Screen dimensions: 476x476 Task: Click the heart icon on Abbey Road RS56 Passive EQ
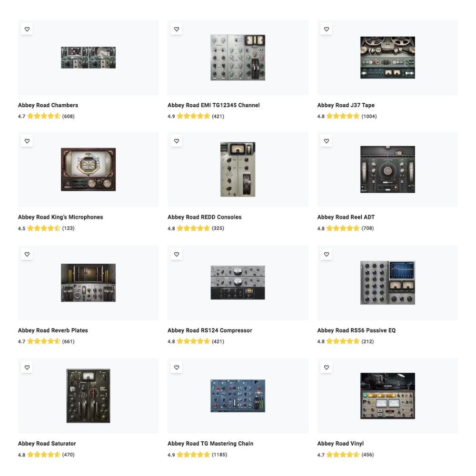pyautogui.click(x=327, y=254)
